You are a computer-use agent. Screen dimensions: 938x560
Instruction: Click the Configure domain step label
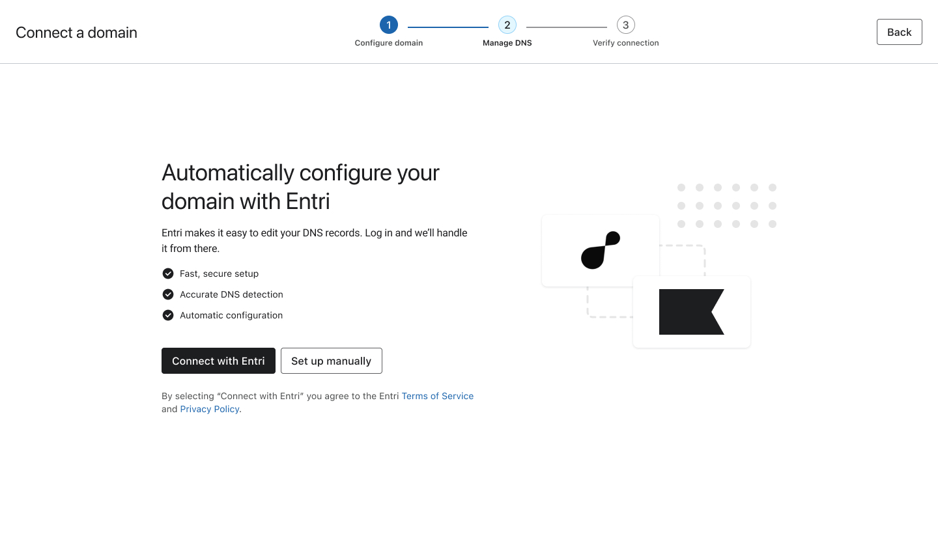point(389,43)
